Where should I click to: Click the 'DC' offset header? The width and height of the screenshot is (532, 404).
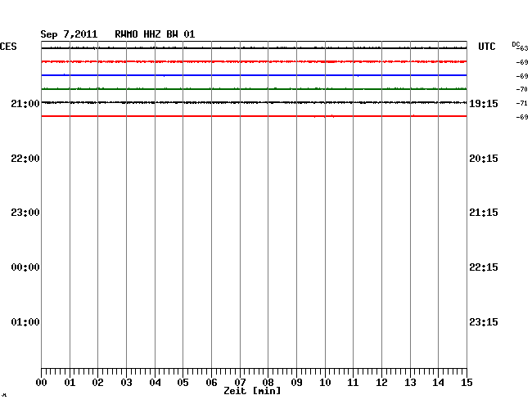coord(516,44)
